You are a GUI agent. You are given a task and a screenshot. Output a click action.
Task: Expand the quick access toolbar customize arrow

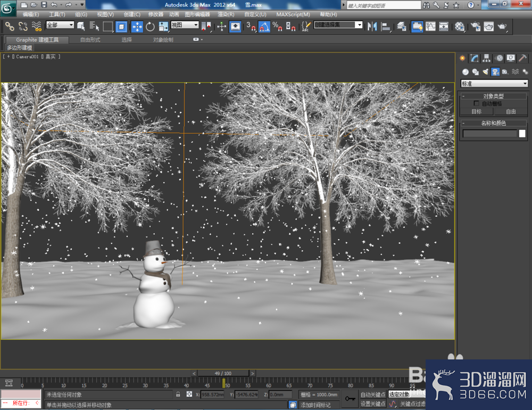82,5
